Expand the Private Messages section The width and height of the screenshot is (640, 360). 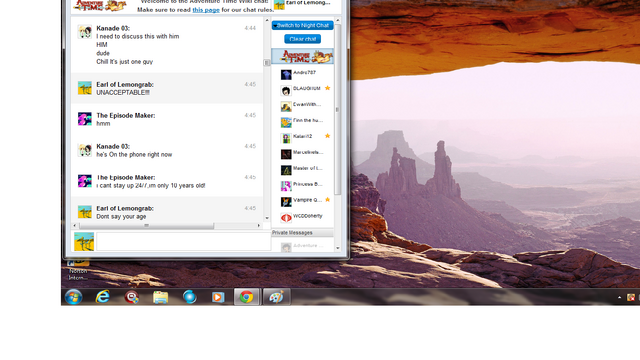tap(302, 233)
